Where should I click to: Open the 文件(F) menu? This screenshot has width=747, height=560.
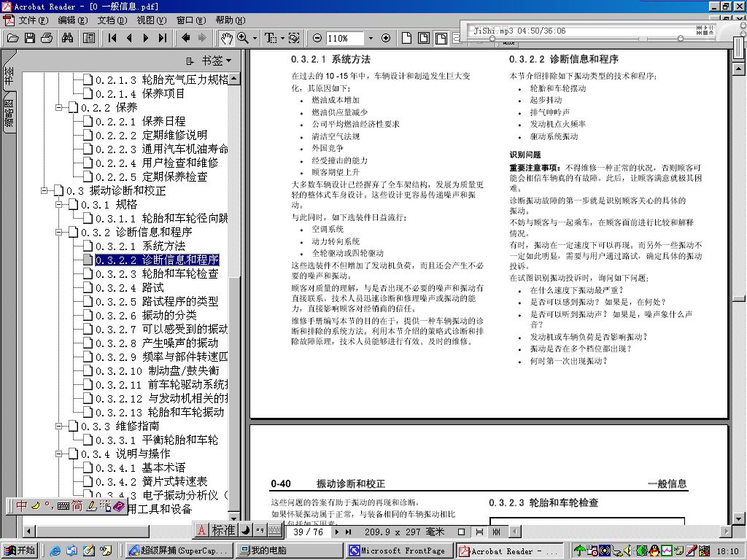tap(34, 20)
